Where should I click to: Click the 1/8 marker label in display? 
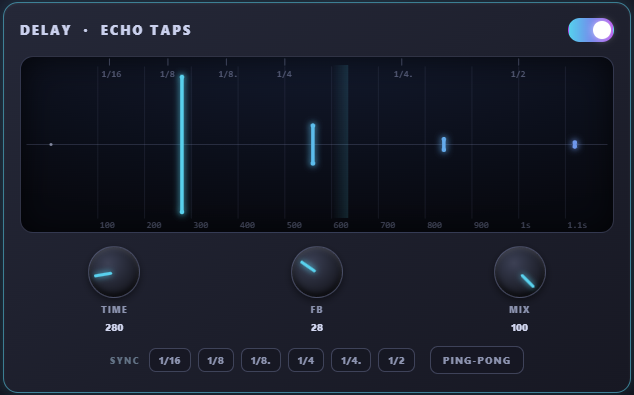pos(167,74)
